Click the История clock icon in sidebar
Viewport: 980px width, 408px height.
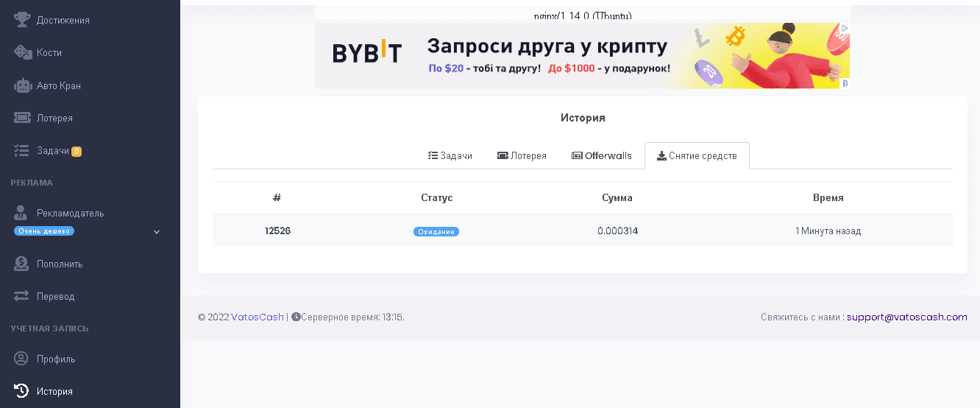(x=22, y=391)
